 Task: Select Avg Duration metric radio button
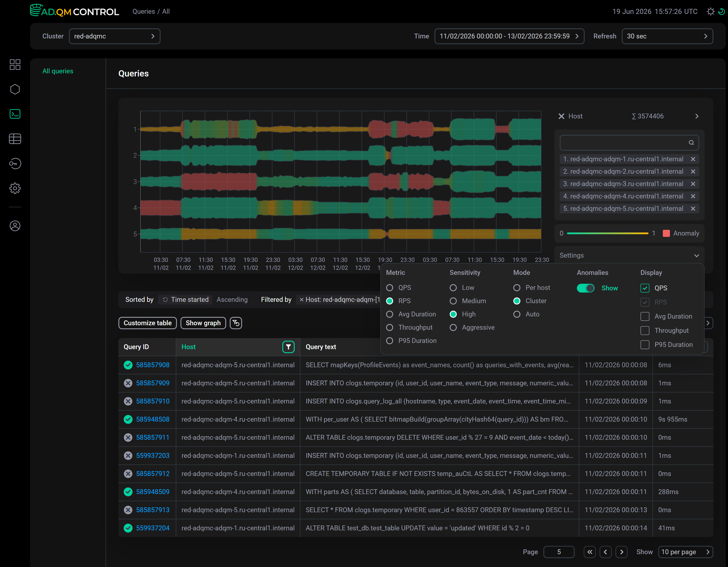point(389,314)
